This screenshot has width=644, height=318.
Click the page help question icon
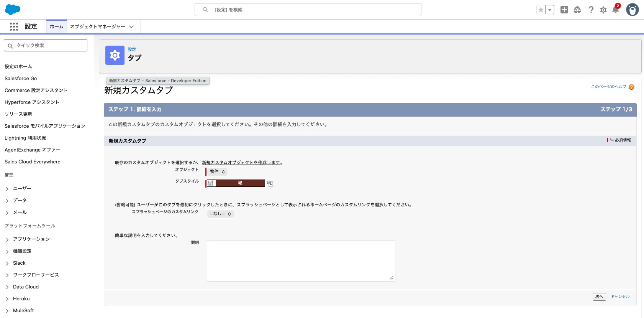(632, 87)
